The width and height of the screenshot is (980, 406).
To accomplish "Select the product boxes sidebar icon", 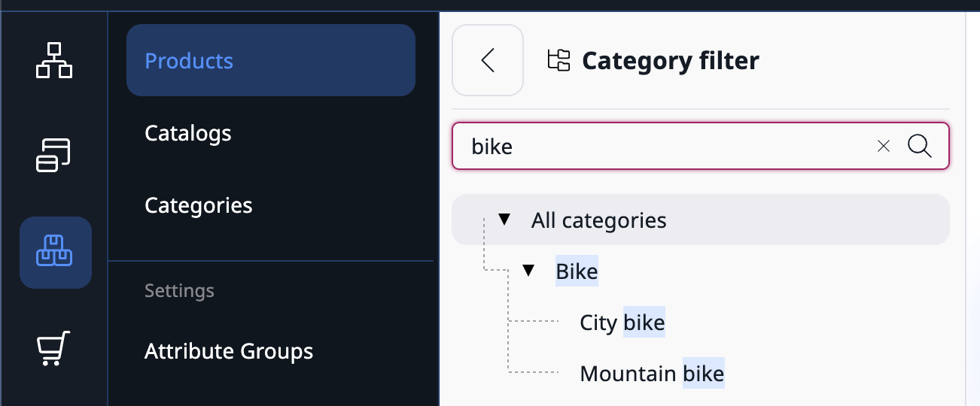I will pos(56,252).
